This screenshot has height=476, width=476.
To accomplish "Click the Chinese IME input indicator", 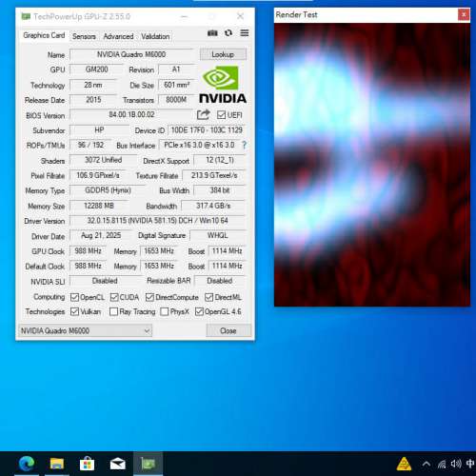I will [x=470, y=464].
